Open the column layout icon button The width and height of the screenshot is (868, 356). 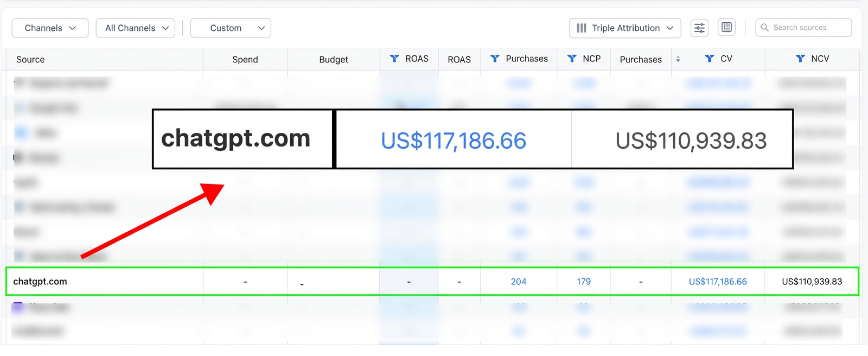727,27
